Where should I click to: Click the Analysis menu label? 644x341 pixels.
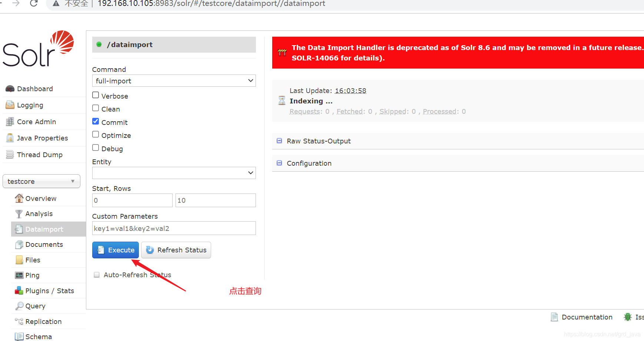coord(39,214)
